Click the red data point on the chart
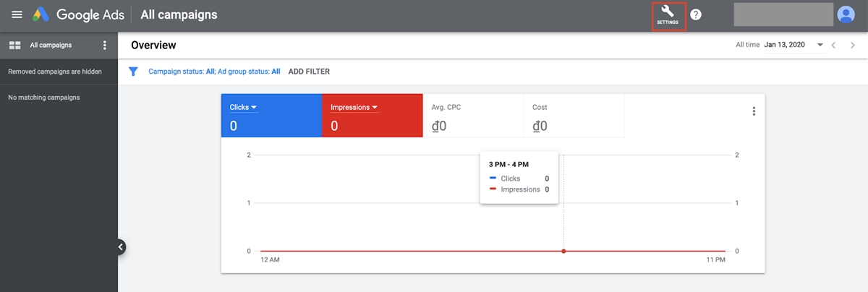The width and height of the screenshot is (868, 292). point(563,251)
